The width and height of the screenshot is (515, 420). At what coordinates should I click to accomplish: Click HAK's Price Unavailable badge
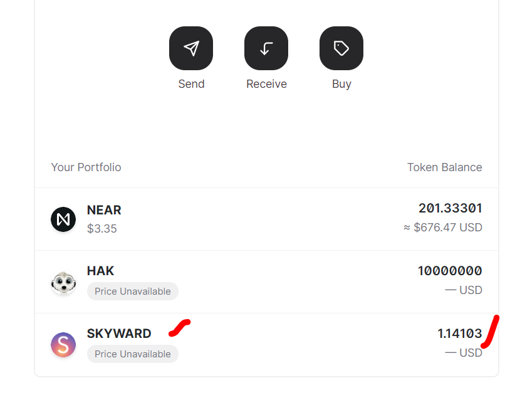(133, 291)
